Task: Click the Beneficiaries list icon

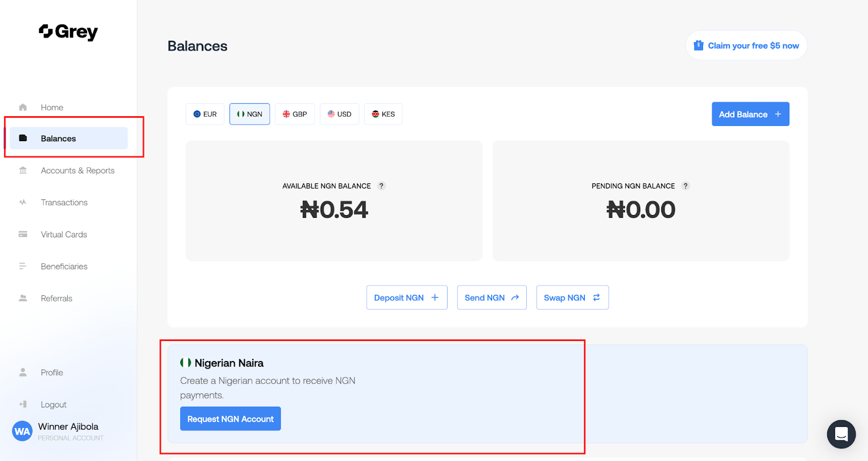Action: [x=23, y=266]
